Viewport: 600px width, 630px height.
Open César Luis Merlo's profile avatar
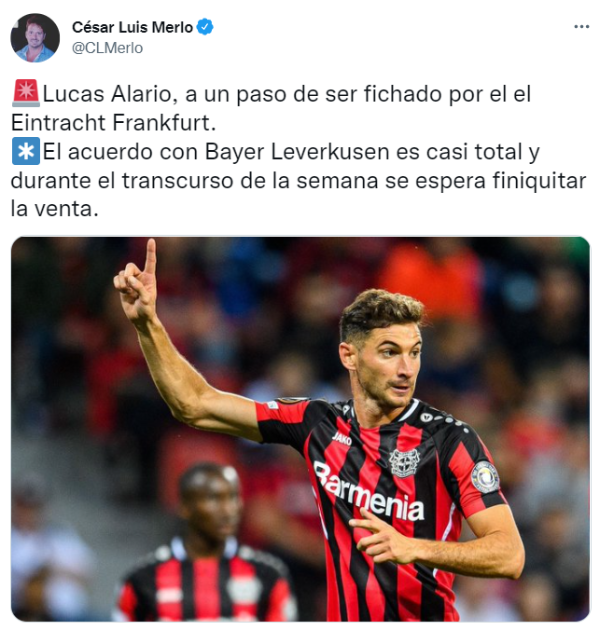(x=35, y=38)
